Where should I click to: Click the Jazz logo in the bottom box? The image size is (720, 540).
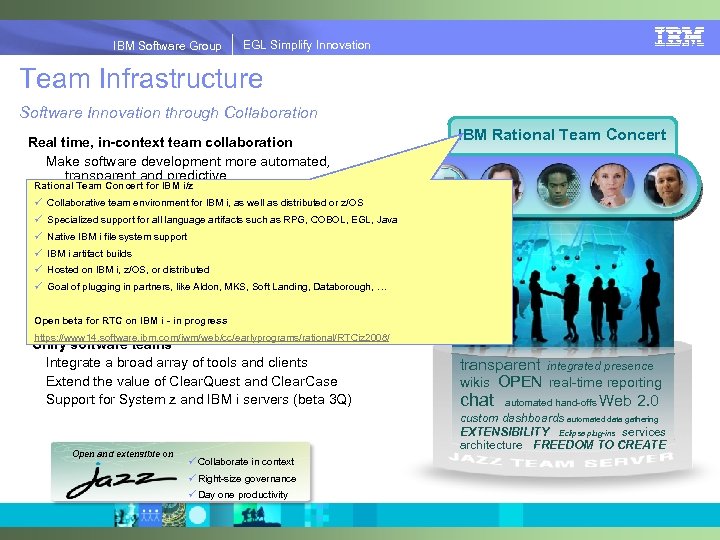pos(121,481)
